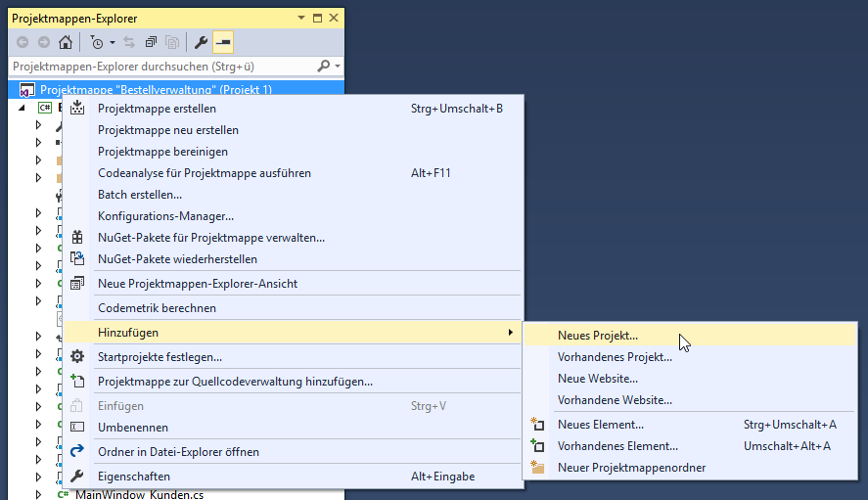The width and height of the screenshot is (868, 500).
Task: Click the Projektmappe erstellen build icon
Action: [x=77, y=108]
